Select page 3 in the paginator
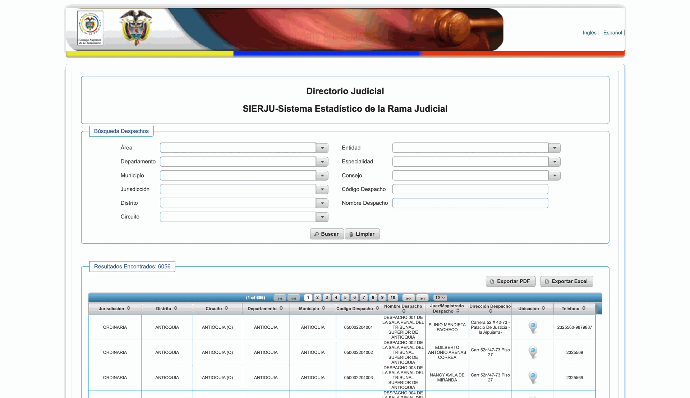Viewport: 690px width, 398px height. (327, 298)
